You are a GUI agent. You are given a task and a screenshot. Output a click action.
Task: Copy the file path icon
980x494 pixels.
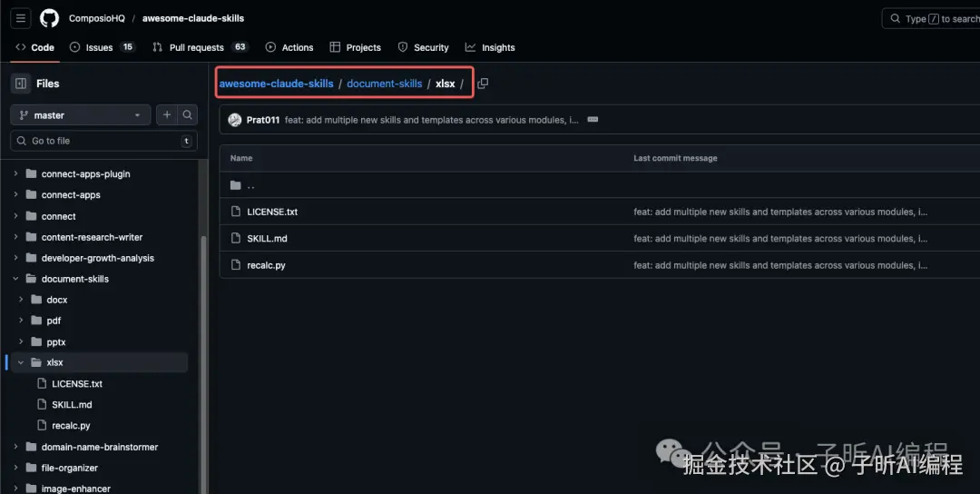(483, 84)
